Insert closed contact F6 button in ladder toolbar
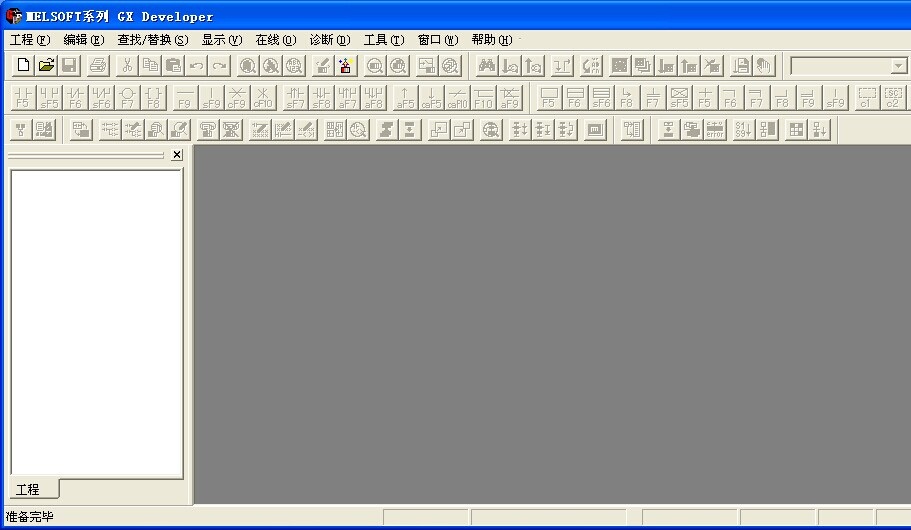This screenshot has width=911, height=530. coord(76,97)
